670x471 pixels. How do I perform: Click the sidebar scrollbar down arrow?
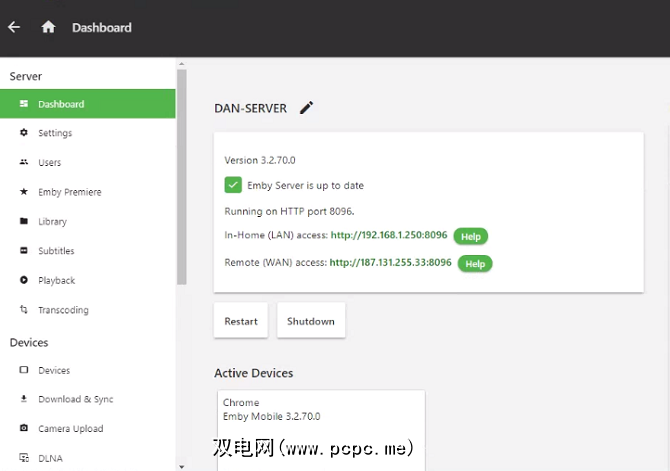pos(181,465)
